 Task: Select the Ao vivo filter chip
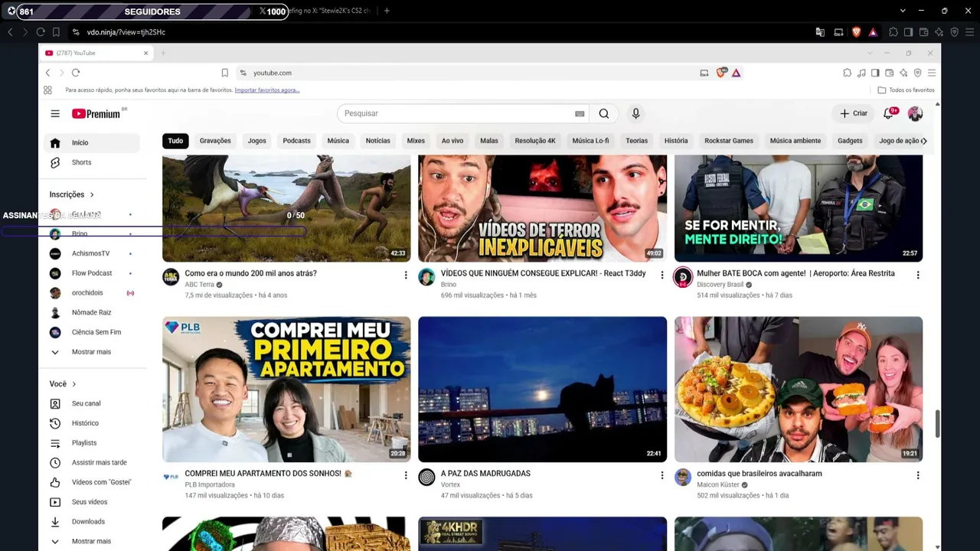452,141
